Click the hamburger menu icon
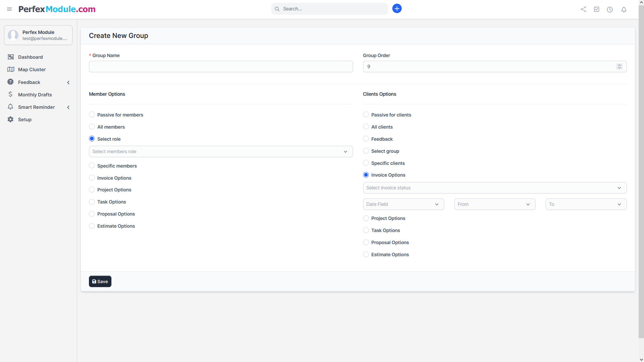Screen dimensions: 644x362 tap(9, 9)
